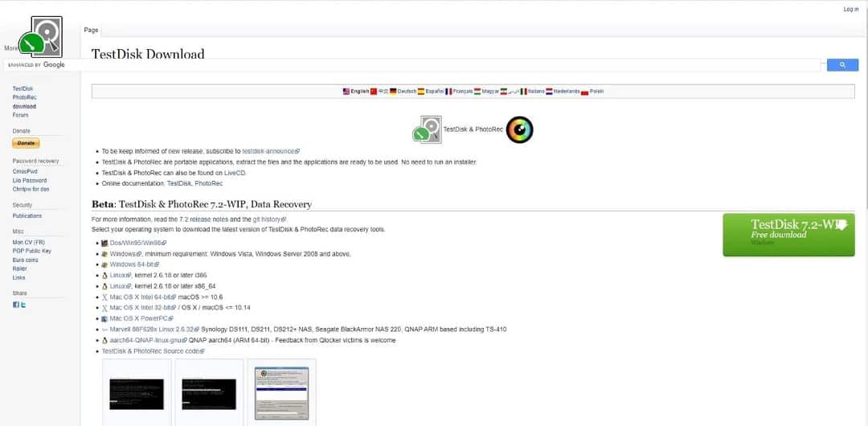Screen dimensions: 868x426
Task: Open Mon CV (FR) sidebar link
Action: click(x=28, y=243)
